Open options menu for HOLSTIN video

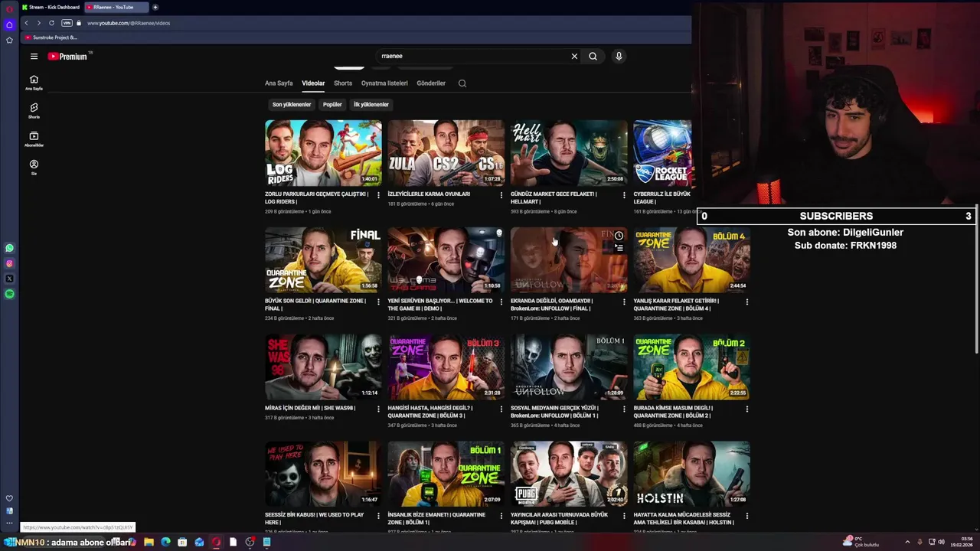747,516
